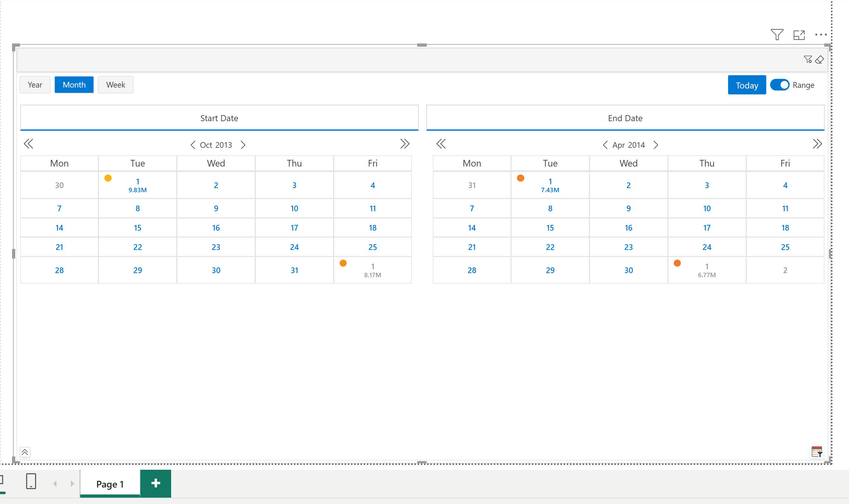This screenshot has height=504, width=849.
Task: Go to previous month before Apr 2014
Action: point(605,145)
